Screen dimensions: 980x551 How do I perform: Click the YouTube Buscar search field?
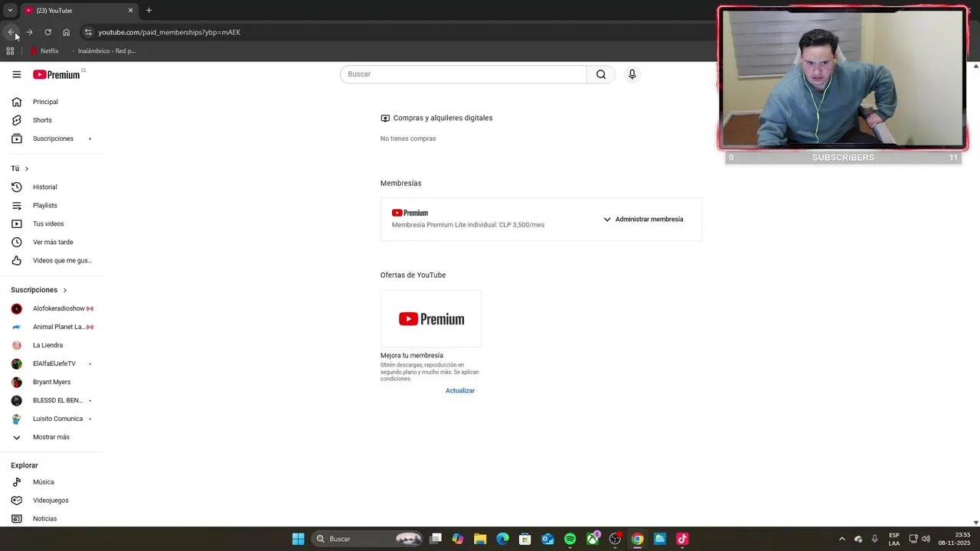pos(463,74)
